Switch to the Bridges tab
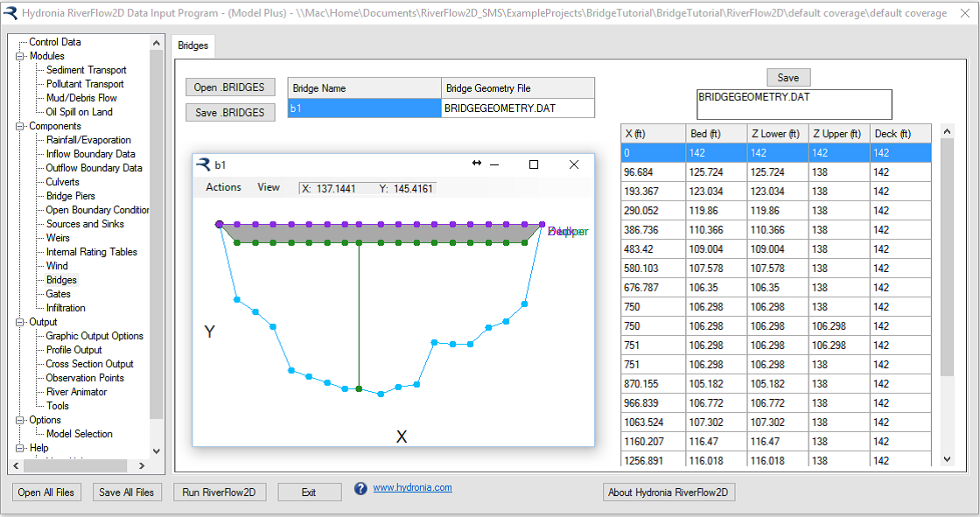The image size is (980, 517). (193, 45)
